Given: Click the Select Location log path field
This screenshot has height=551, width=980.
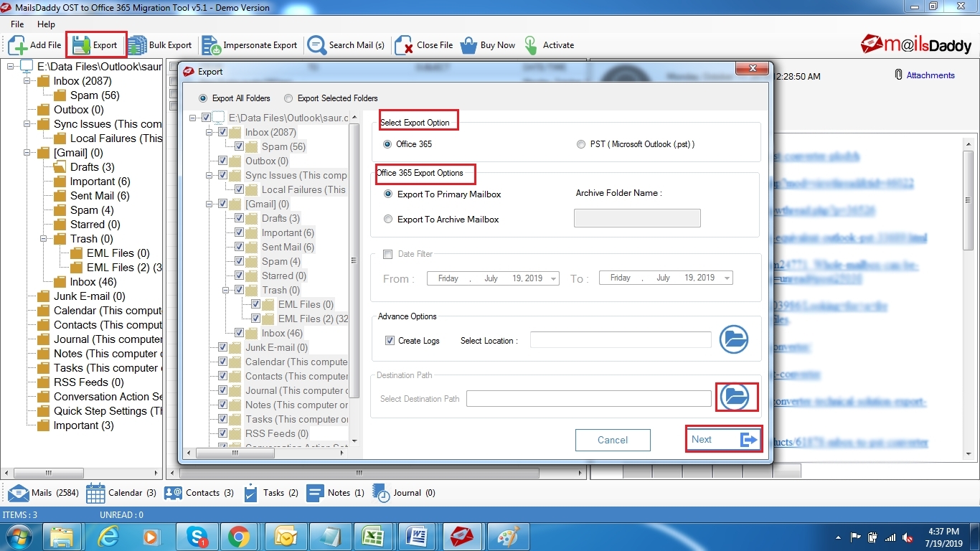Looking at the screenshot, I should pos(621,340).
